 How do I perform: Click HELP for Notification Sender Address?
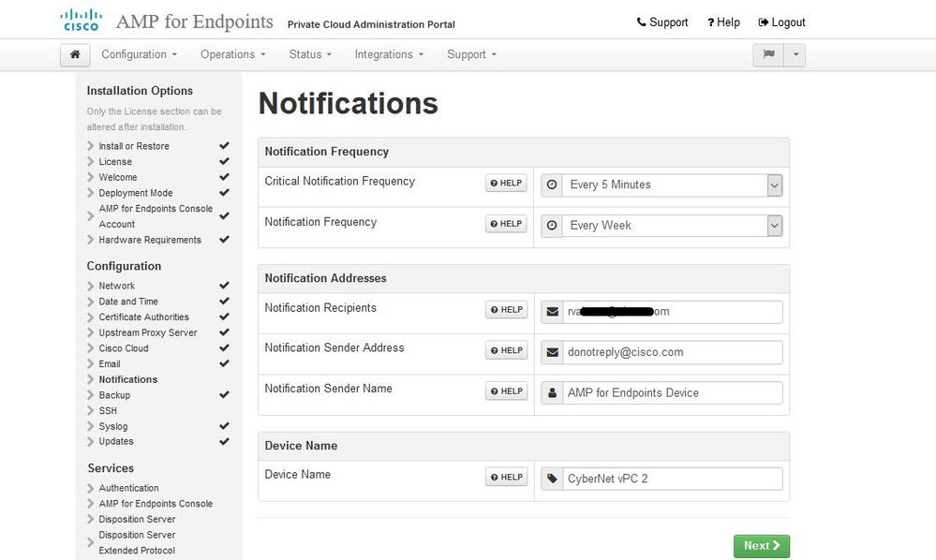[506, 350]
